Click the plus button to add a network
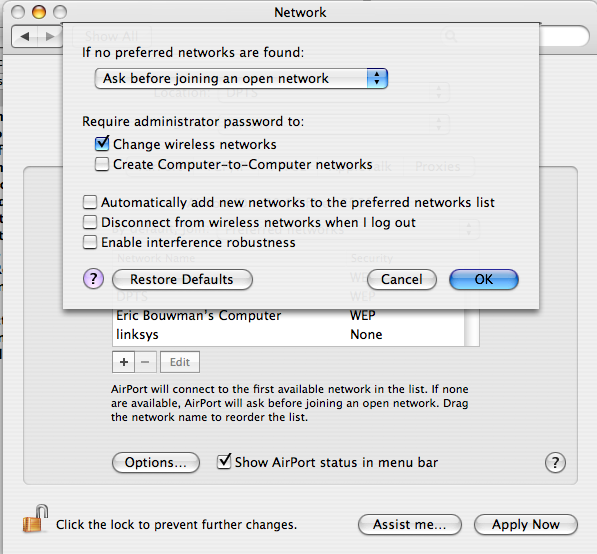Screen dimensions: 597x554 pos(123,362)
